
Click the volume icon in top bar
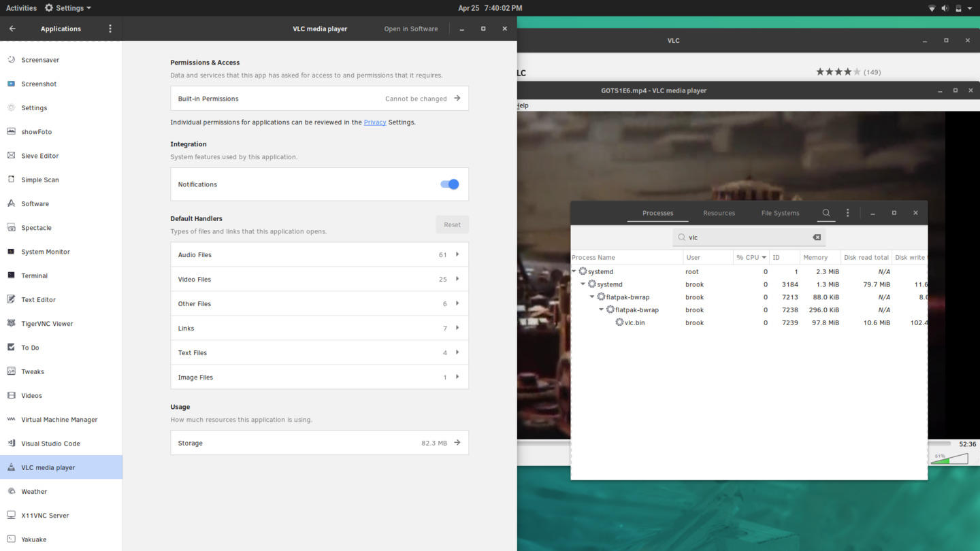(945, 8)
